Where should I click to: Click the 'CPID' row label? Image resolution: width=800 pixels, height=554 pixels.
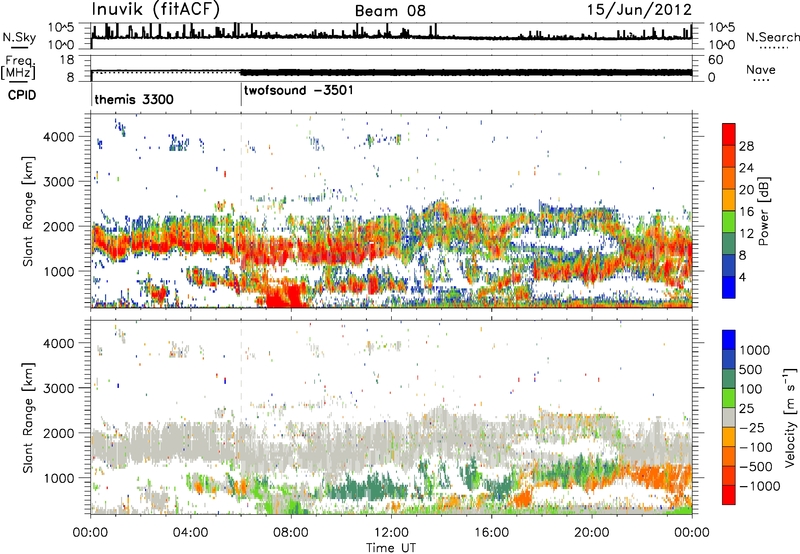coord(22,95)
